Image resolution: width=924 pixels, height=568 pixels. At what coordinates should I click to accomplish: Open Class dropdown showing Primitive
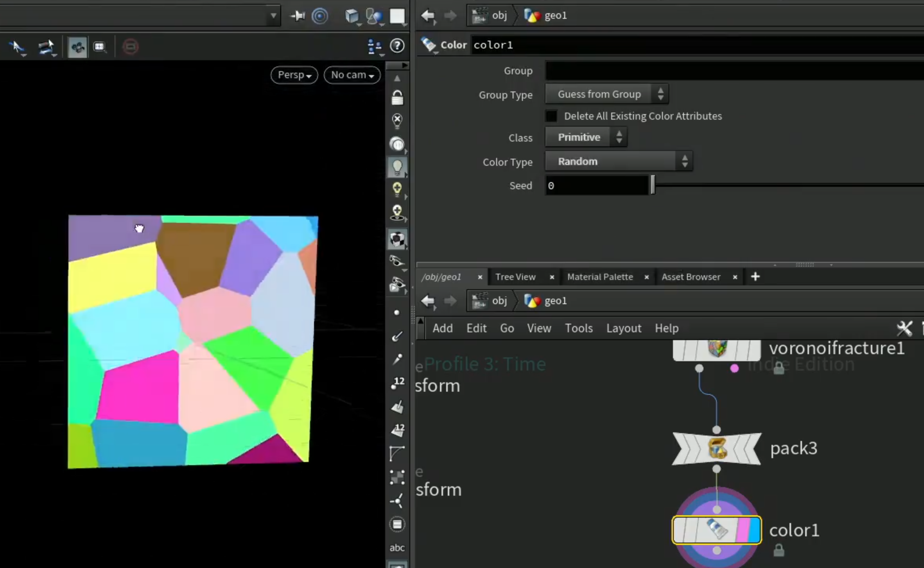[586, 137]
